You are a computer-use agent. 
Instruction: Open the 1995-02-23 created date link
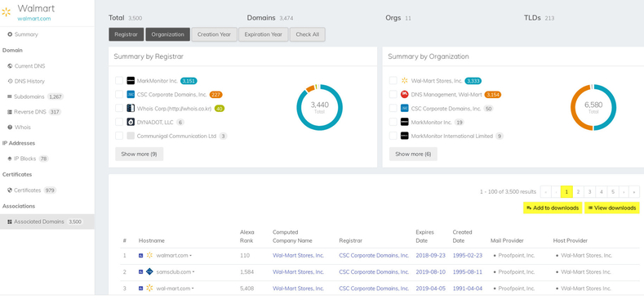pos(468,256)
